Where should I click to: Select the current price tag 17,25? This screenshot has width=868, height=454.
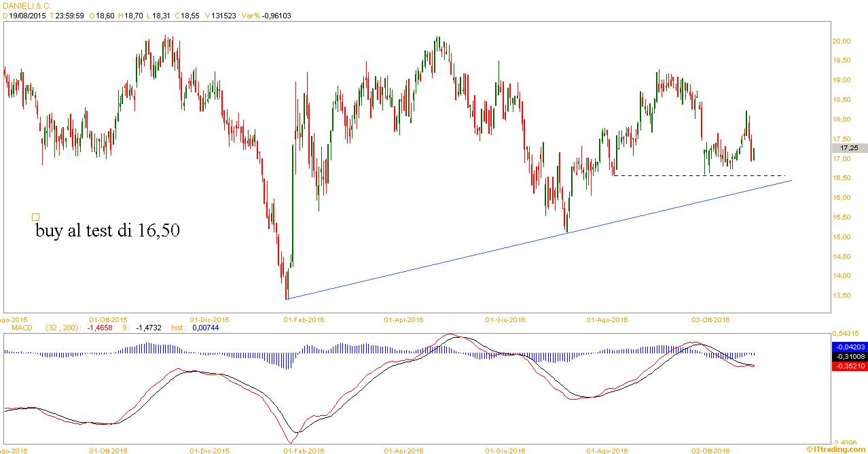coord(849,147)
